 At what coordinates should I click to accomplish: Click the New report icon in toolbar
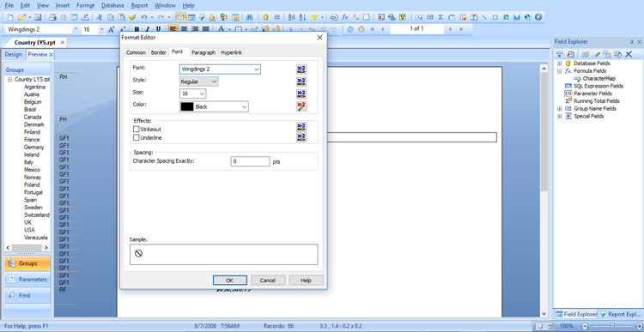pyautogui.click(x=10, y=17)
